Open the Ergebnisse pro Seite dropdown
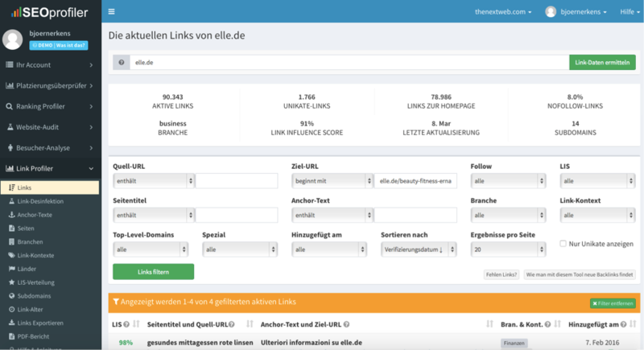 tap(508, 249)
